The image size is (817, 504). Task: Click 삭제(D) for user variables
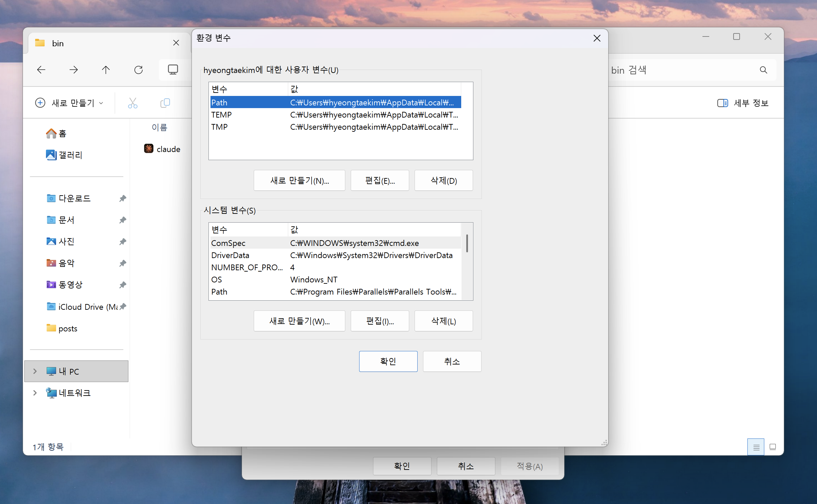pos(444,180)
